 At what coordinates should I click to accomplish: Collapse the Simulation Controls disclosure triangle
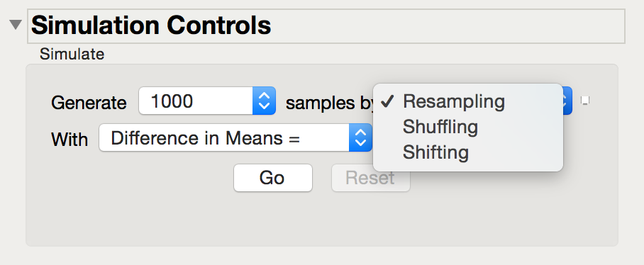(16, 25)
